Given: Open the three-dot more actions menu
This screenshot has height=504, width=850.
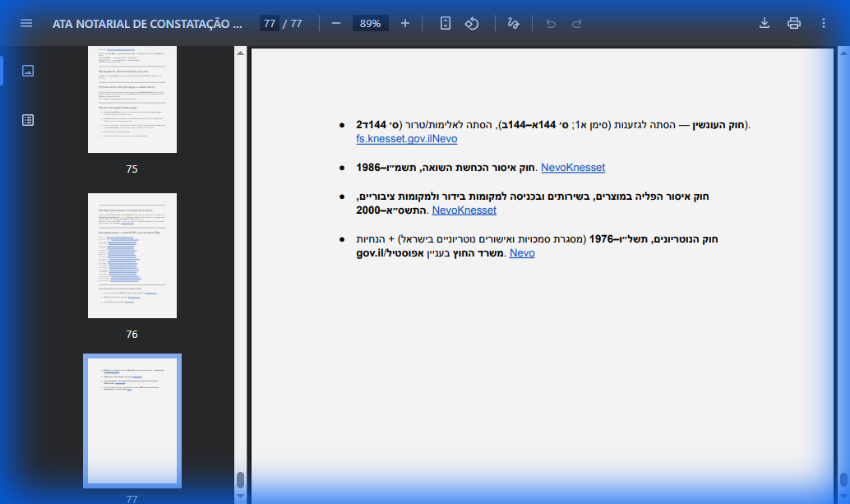Looking at the screenshot, I should point(824,23).
